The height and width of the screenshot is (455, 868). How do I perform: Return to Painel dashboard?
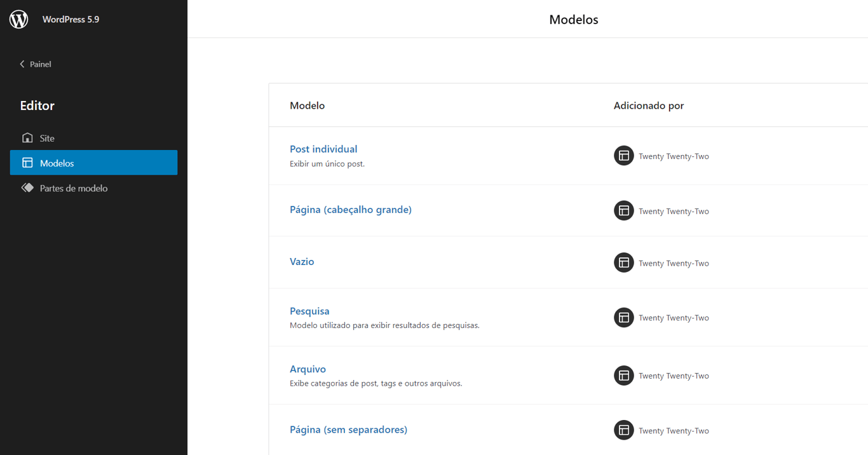pos(40,64)
